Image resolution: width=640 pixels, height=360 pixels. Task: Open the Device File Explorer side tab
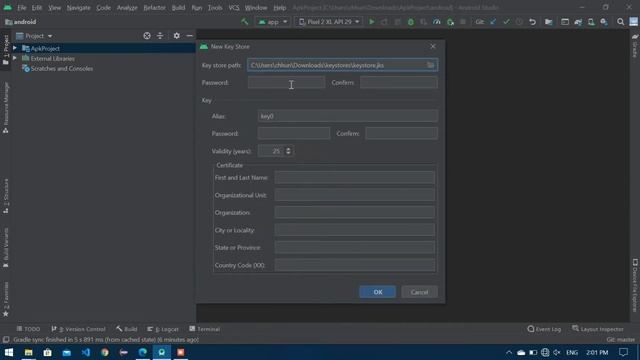[x=635, y=286]
